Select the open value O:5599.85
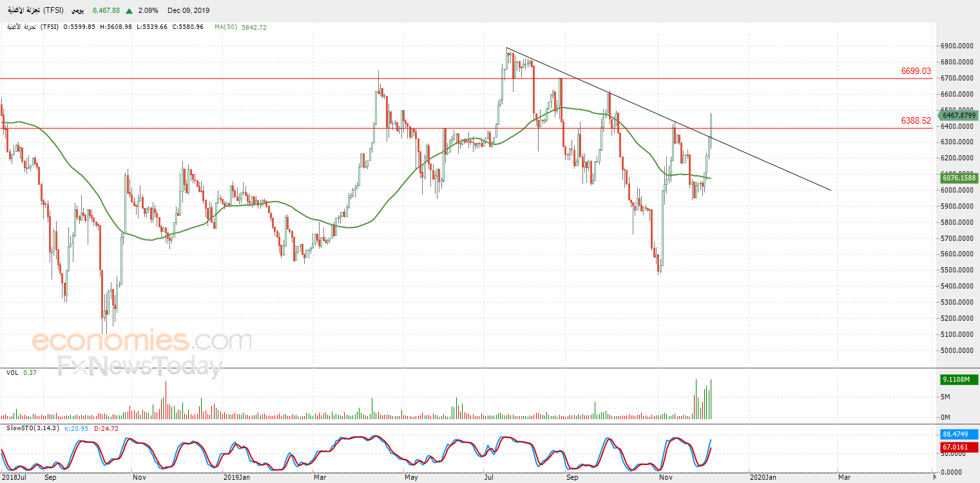The width and height of the screenshot is (980, 483). click(x=79, y=27)
